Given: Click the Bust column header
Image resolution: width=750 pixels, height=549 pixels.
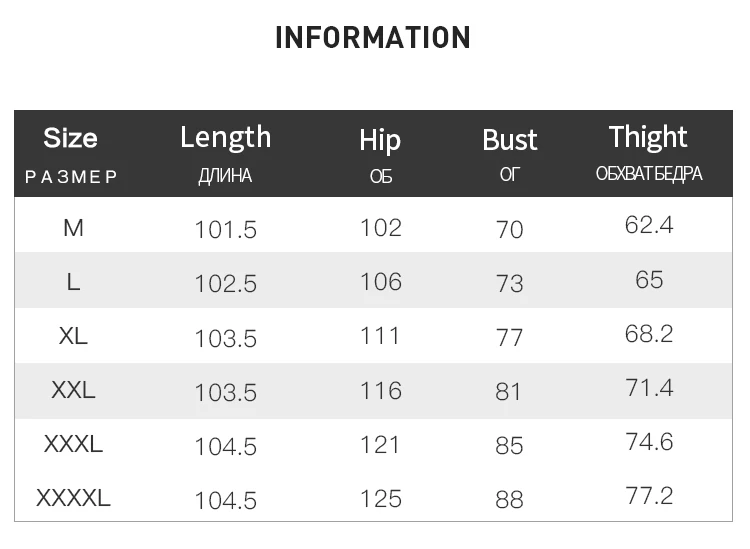Looking at the screenshot, I should pos(509,140).
